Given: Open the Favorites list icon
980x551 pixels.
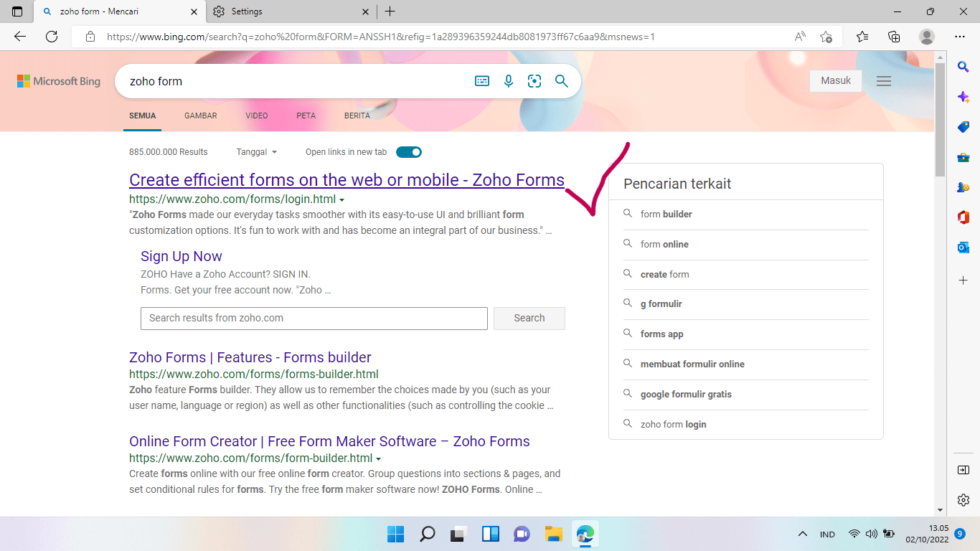Looking at the screenshot, I should point(862,37).
